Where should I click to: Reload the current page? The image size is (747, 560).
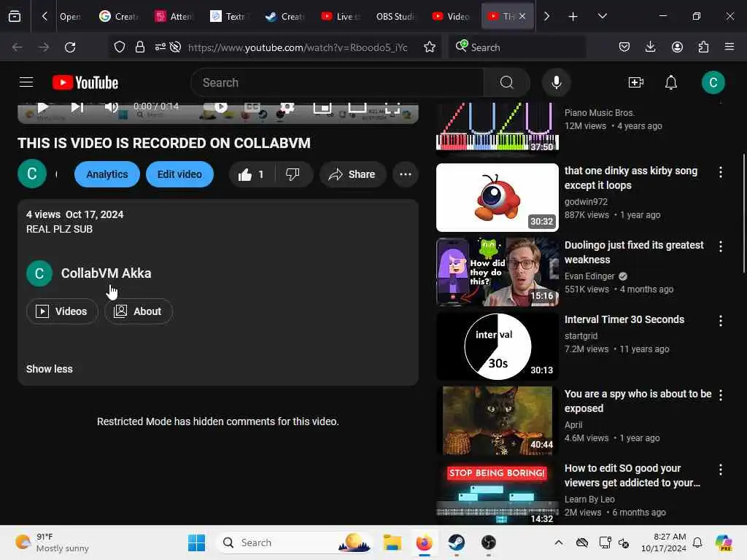[x=70, y=47]
